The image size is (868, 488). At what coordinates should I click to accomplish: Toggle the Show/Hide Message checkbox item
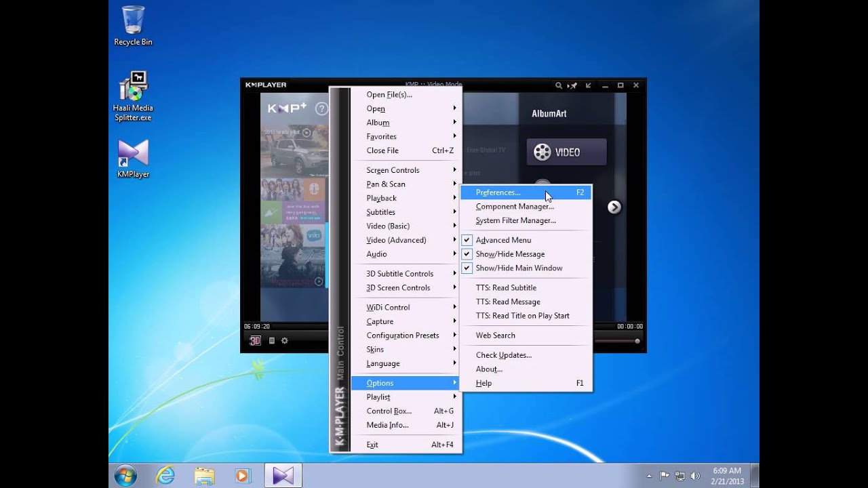pyautogui.click(x=526, y=254)
